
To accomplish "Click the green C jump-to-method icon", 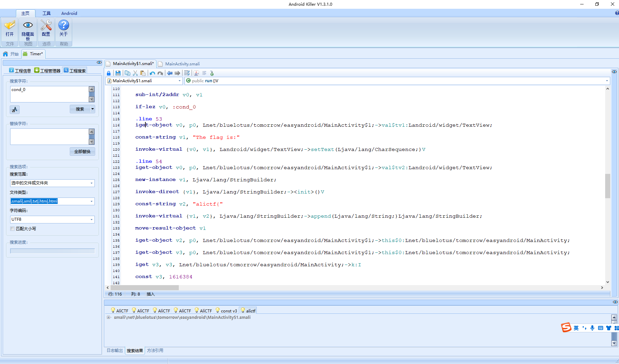I will point(212,73).
